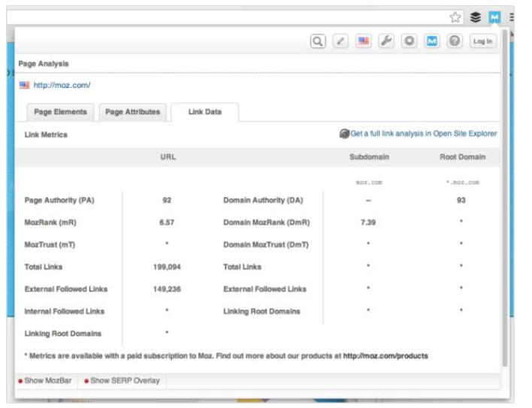Click the MozBar extension icon in browser

[x=494, y=17]
